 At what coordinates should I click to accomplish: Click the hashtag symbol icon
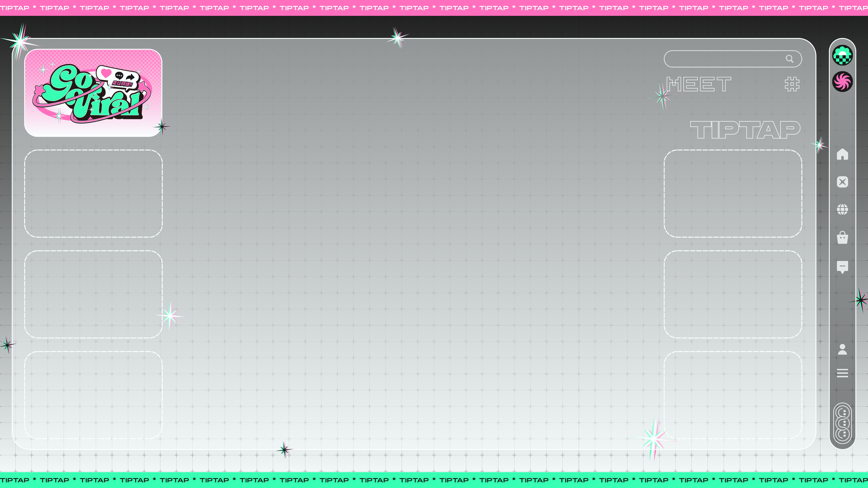[792, 84]
